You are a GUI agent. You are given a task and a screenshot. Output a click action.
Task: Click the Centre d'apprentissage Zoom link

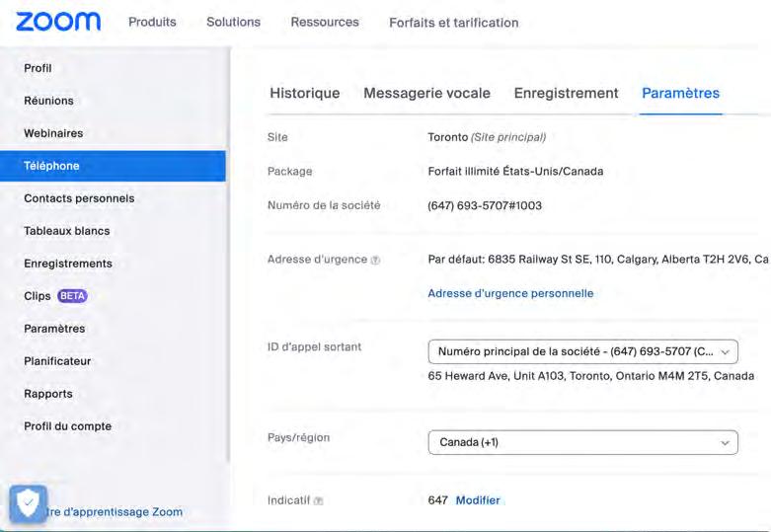115,512
